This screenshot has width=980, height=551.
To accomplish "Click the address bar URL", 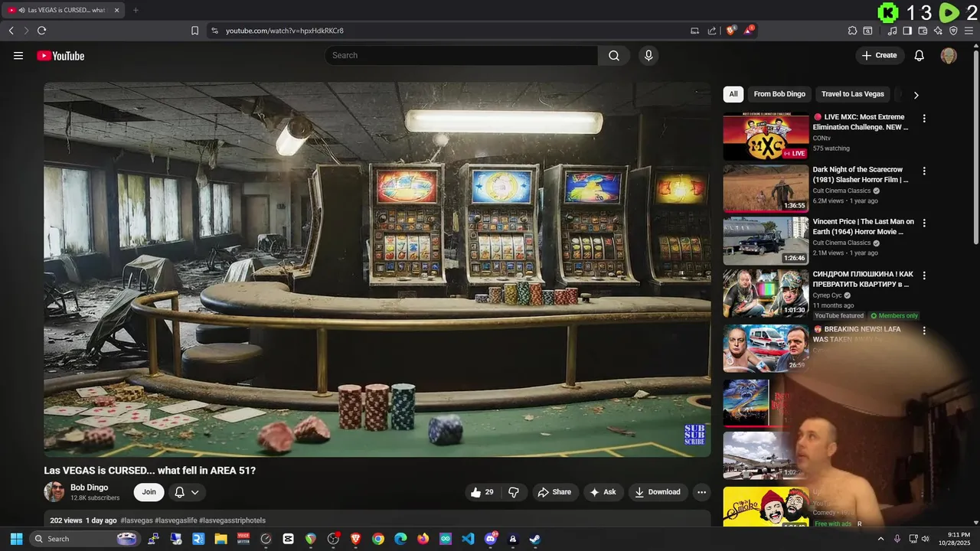I will coord(285,31).
